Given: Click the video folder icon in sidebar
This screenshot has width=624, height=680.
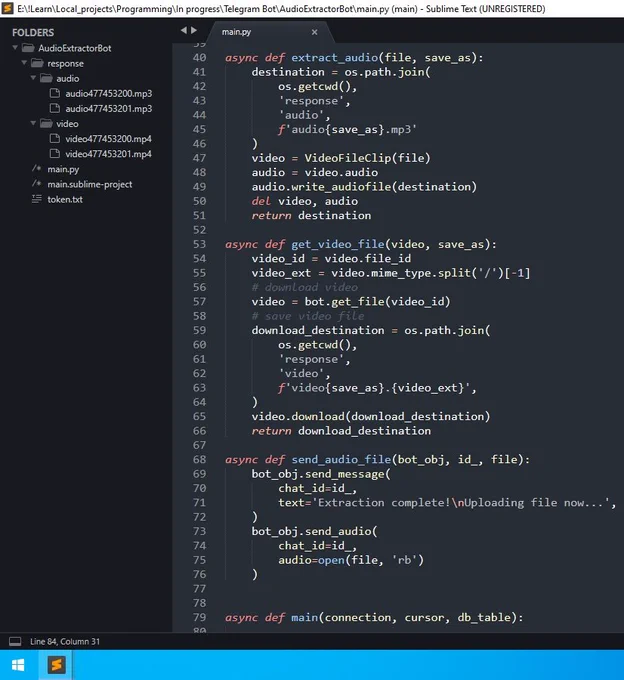Looking at the screenshot, I should [46, 124].
